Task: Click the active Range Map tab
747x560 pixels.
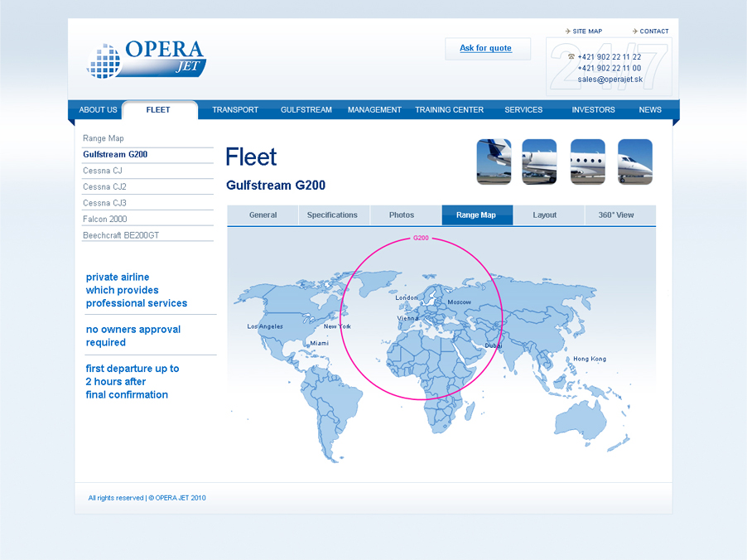Action: (477, 215)
